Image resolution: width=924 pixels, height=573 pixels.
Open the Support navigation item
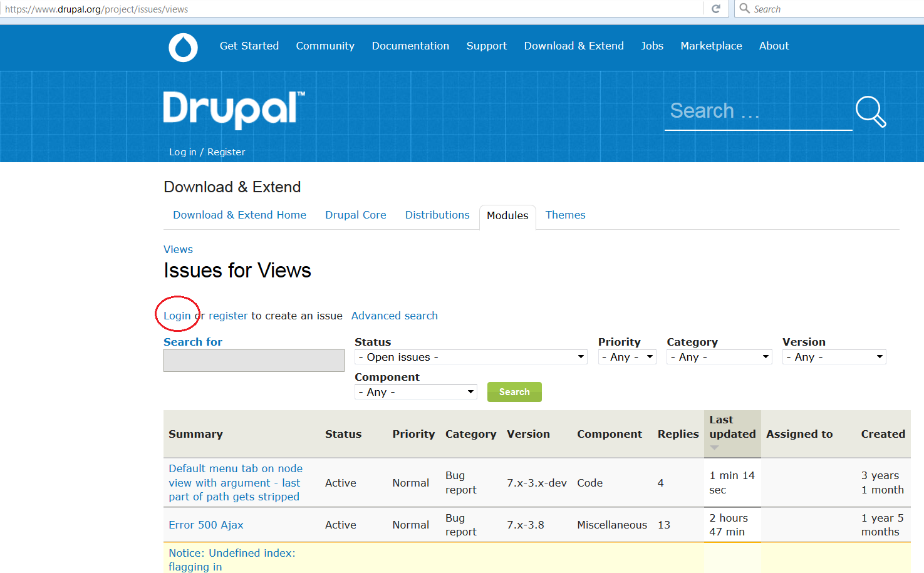click(487, 46)
